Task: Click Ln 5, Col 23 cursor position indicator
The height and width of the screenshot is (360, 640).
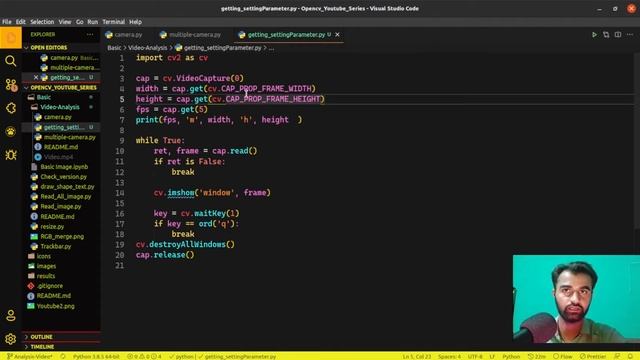Action: pos(417,356)
